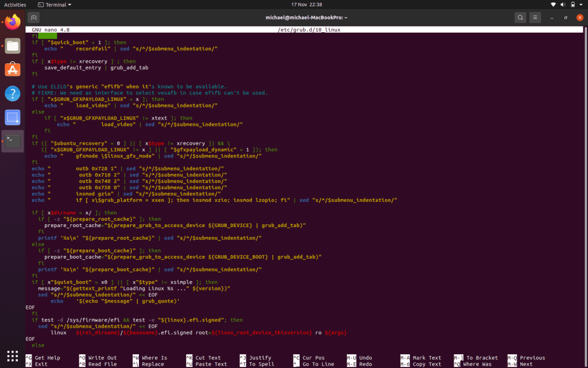Image resolution: width=588 pixels, height=368 pixels.
Task: Open the terminal hamburger menu
Action: (535, 17)
